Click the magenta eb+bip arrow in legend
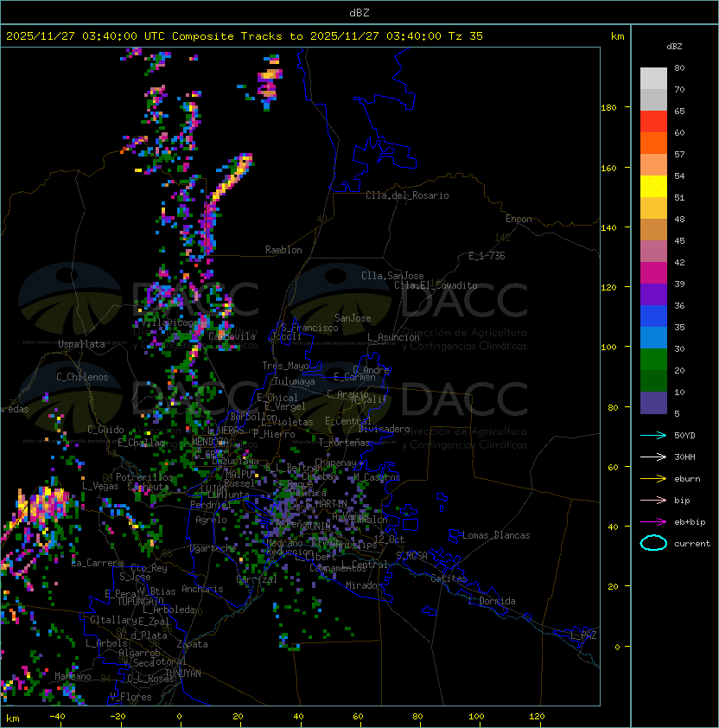This screenshot has height=728, width=719. pos(653,522)
